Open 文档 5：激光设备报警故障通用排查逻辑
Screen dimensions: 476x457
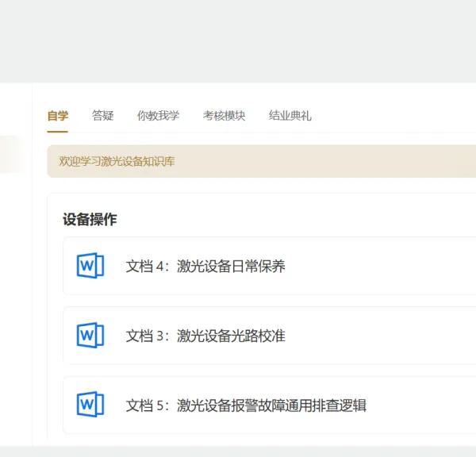246,405
